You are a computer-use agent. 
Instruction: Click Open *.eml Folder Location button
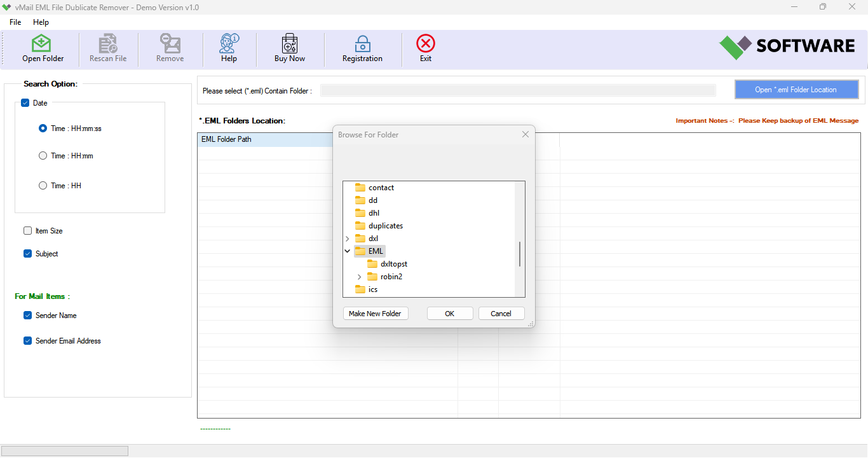pyautogui.click(x=796, y=90)
